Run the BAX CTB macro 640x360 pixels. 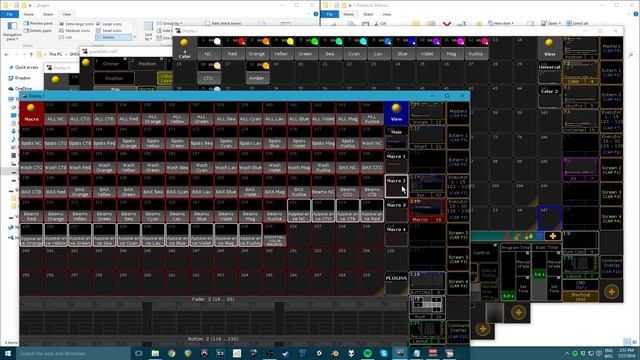(x=31, y=187)
